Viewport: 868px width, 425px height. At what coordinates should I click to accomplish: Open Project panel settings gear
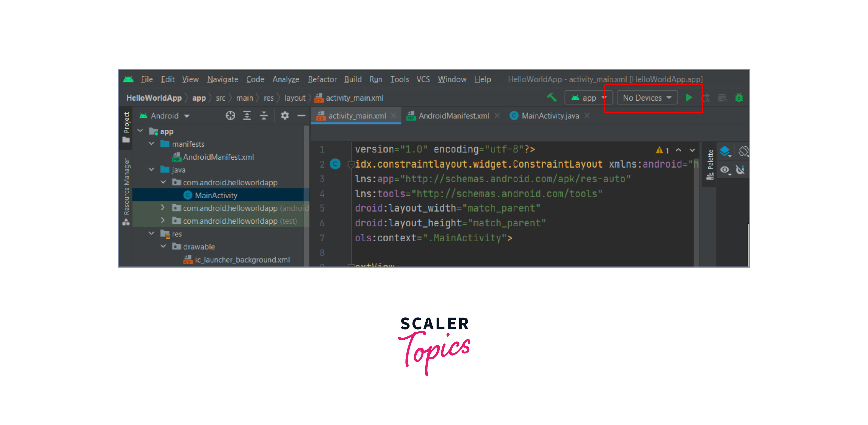(285, 116)
